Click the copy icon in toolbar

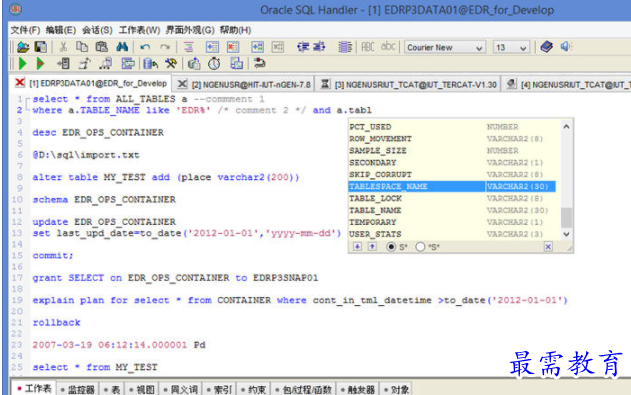click(82, 47)
